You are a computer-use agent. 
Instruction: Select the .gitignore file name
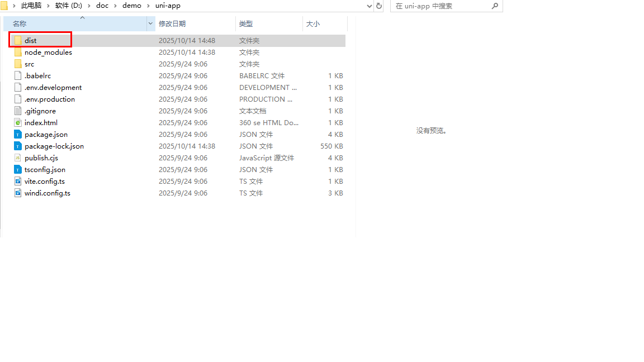(40, 111)
